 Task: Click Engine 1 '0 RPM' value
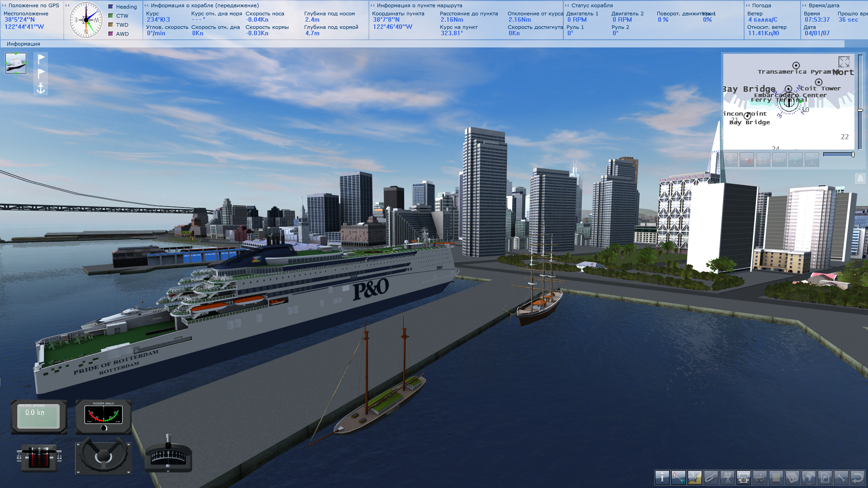pyautogui.click(x=577, y=19)
